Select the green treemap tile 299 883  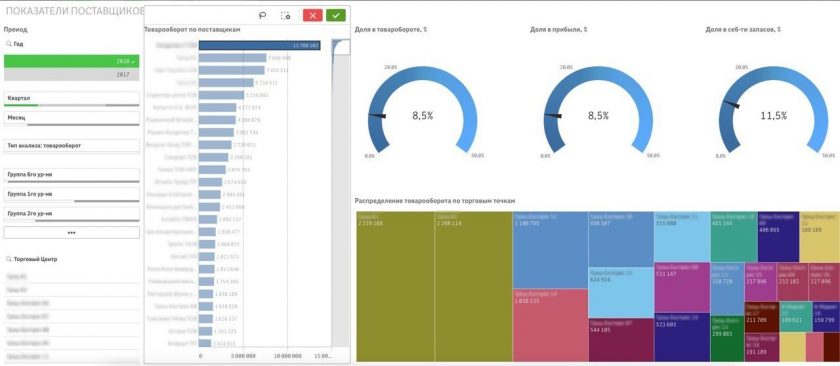click(727, 339)
